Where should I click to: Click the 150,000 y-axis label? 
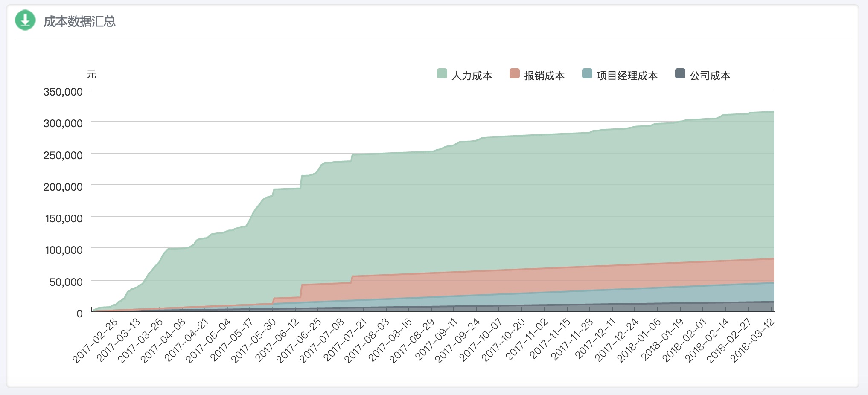64,218
